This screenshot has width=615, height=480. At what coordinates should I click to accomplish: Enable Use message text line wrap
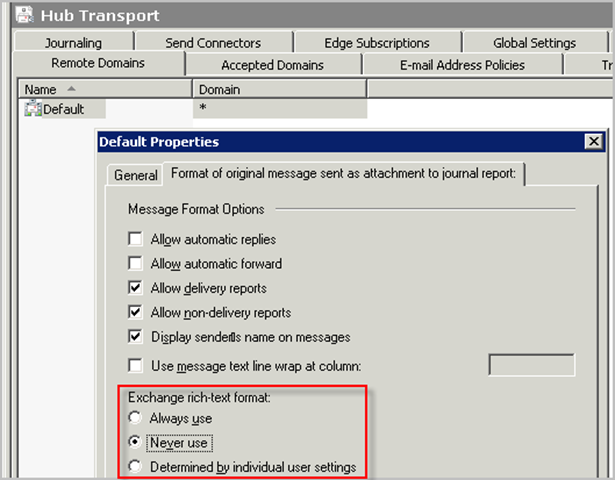coord(135,367)
